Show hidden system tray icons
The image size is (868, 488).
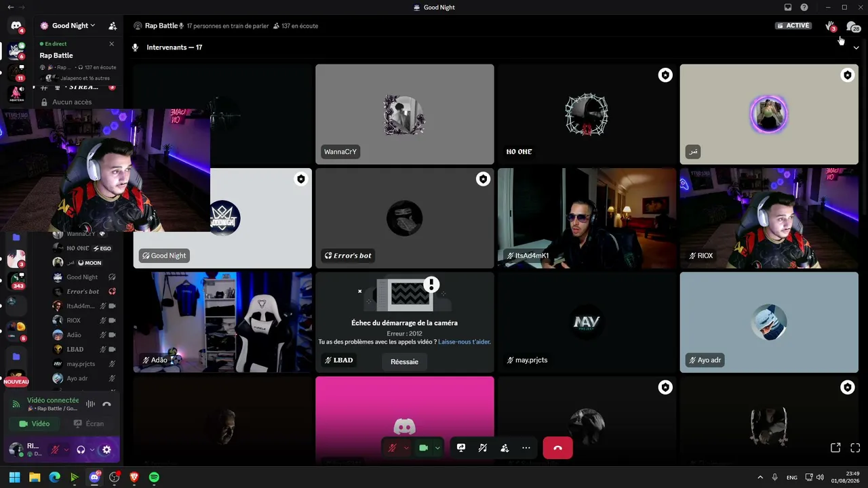click(759, 477)
